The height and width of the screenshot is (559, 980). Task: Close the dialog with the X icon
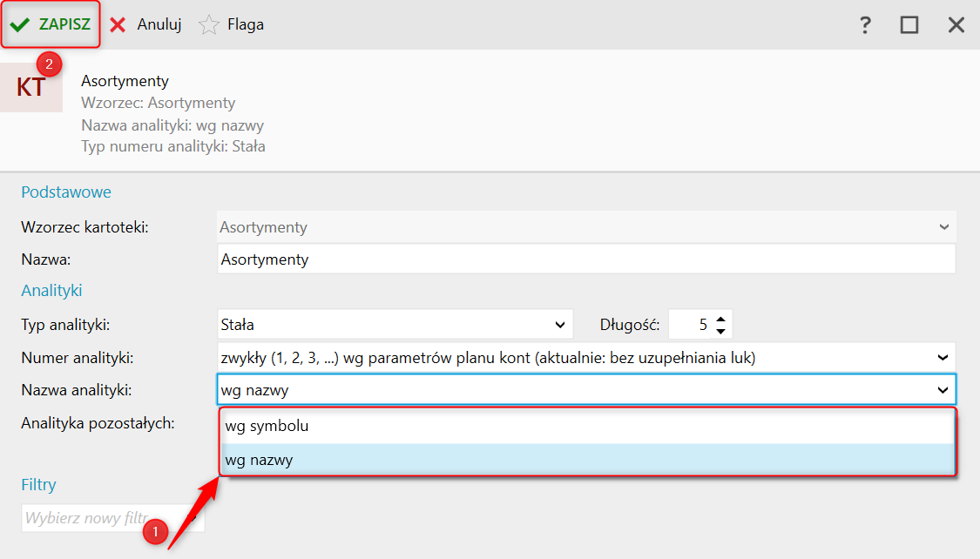click(956, 24)
